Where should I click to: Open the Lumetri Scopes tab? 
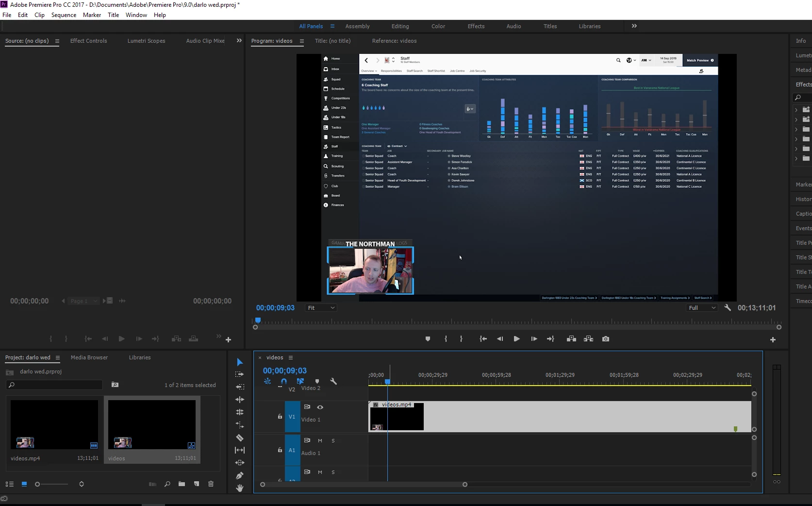[147, 41]
